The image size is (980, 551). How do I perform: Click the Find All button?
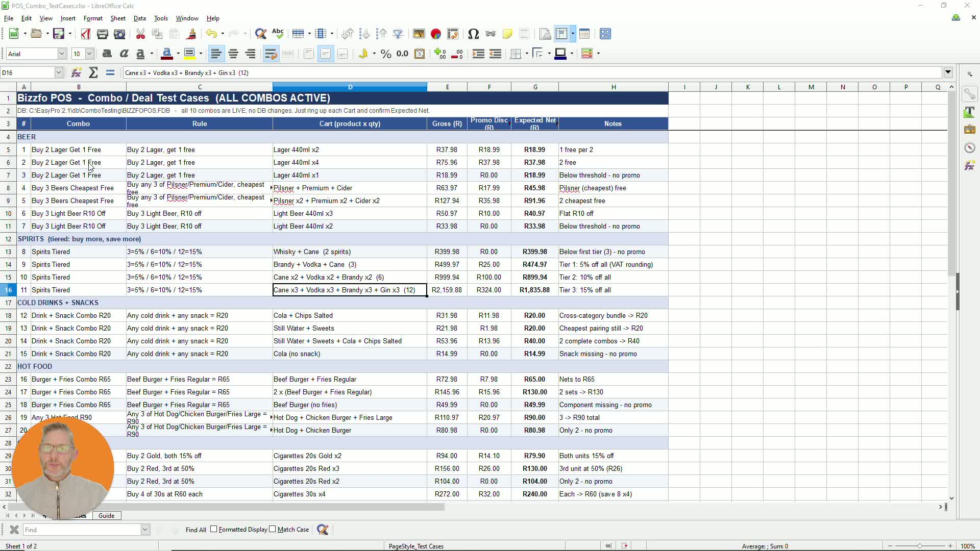click(x=196, y=530)
